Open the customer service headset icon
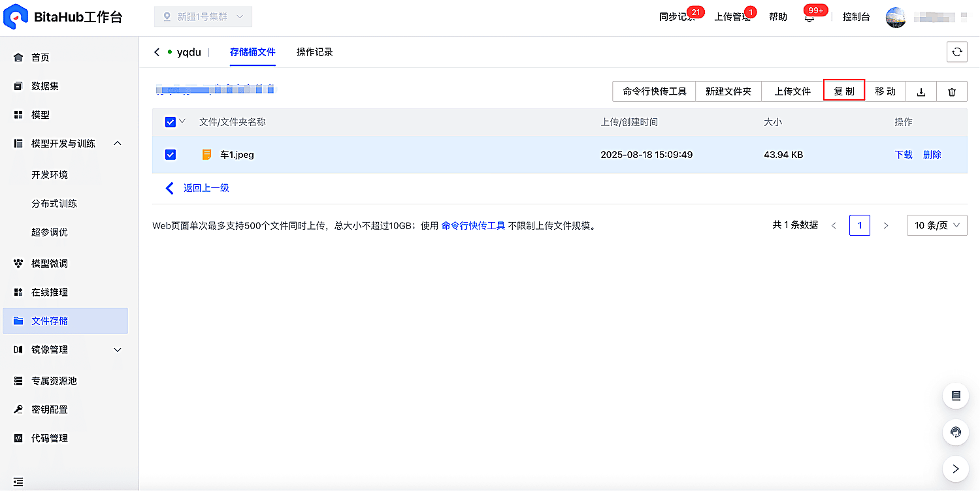This screenshot has width=980, height=491. [956, 432]
